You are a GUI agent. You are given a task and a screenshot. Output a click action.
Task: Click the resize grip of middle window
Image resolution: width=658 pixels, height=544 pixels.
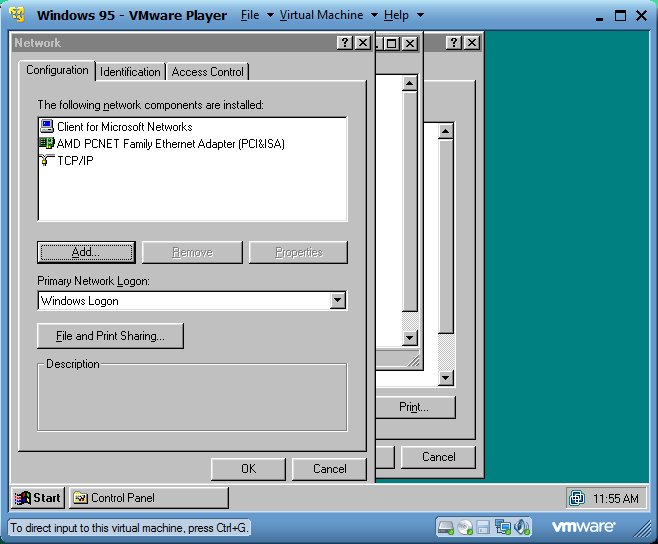tap(413, 360)
